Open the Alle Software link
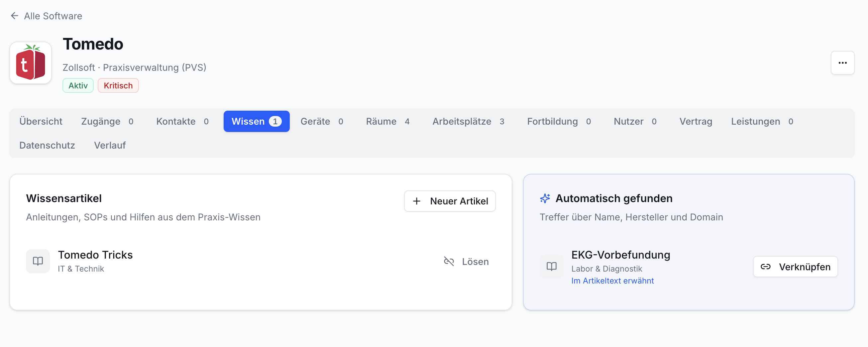Image resolution: width=868 pixels, height=347 pixels. click(x=53, y=16)
